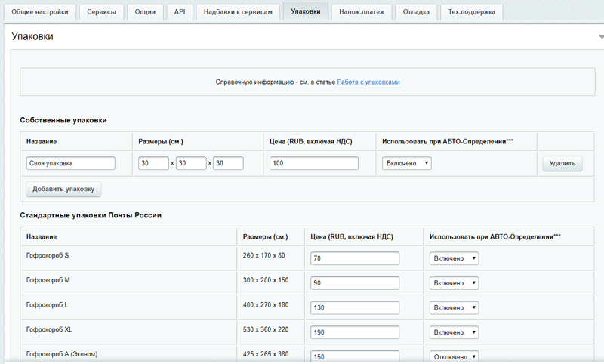Collapse the Упаковки section arrow
The width and height of the screenshot is (604, 364).
pos(600,36)
